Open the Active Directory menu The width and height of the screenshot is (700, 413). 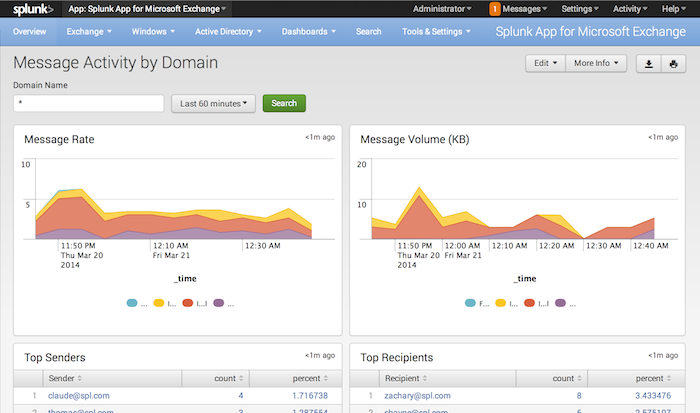[x=228, y=32]
